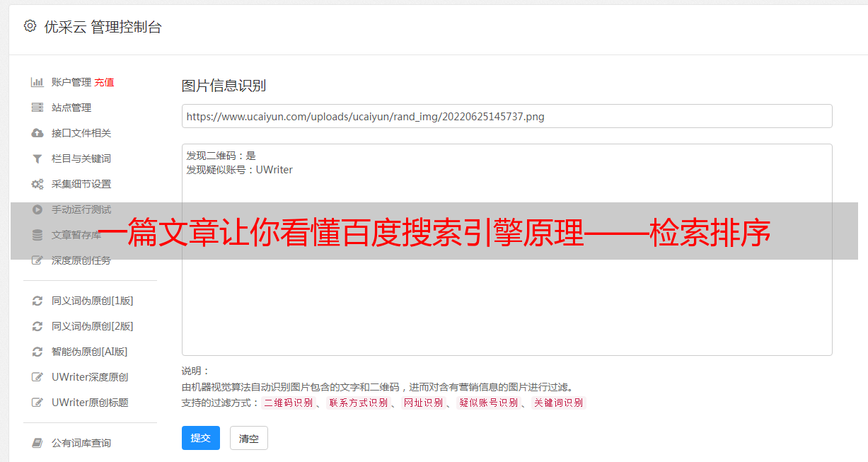This screenshot has height=462, width=868.
Task: Click the book icon for 公有词库查询
Action: (x=37, y=443)
